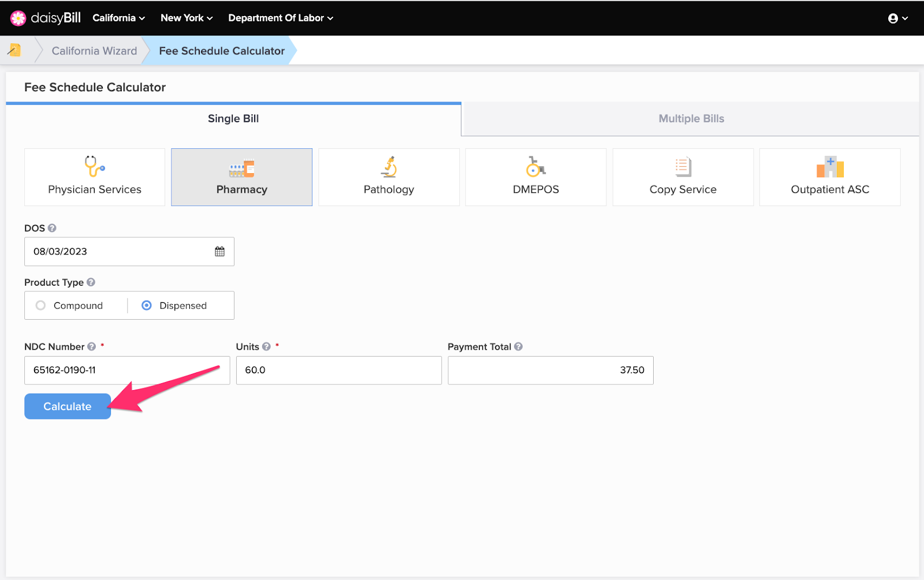Show help for Units field
The image size is (924, 580).
click(x=266, y=346)
